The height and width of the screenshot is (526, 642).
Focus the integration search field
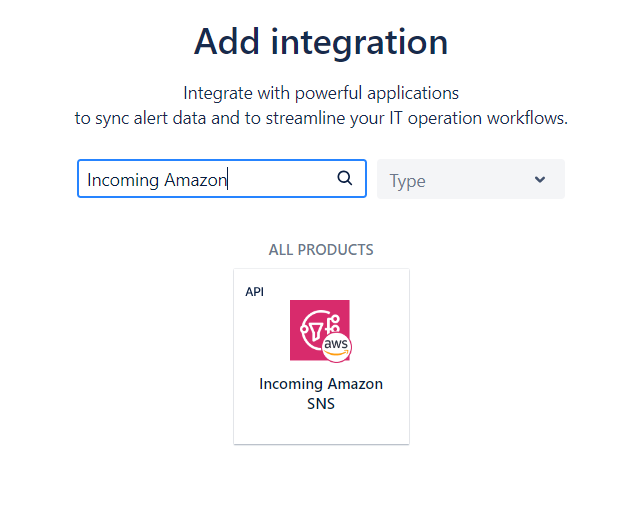[x=222, y=178]
